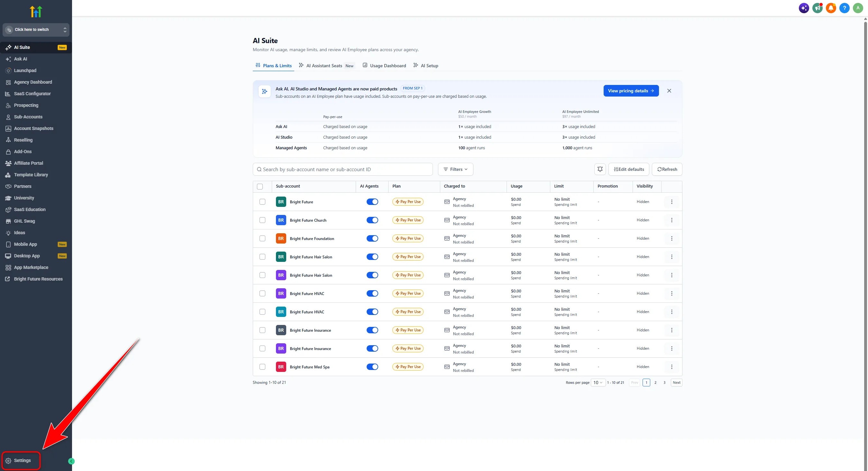Click View pricing details button

631,91
